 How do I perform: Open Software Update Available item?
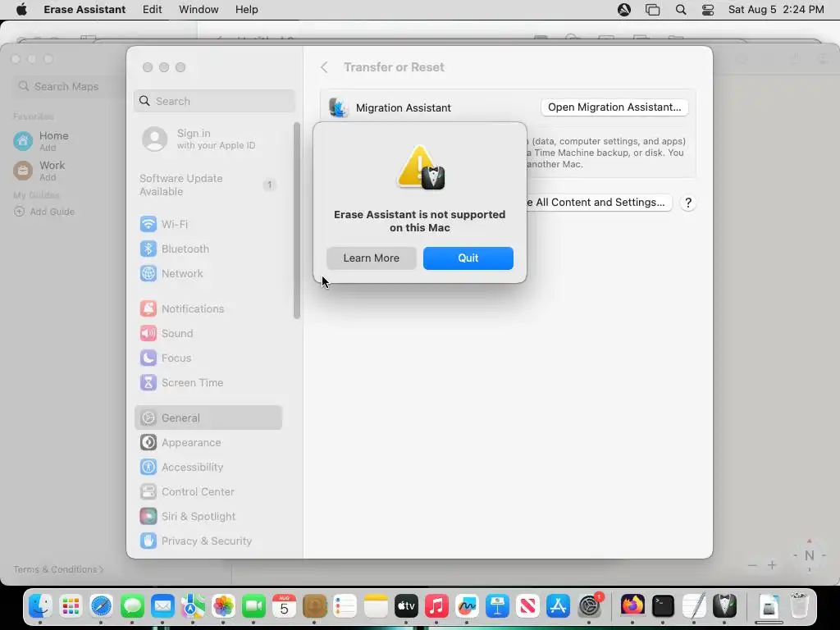click(x=208, y=185)
